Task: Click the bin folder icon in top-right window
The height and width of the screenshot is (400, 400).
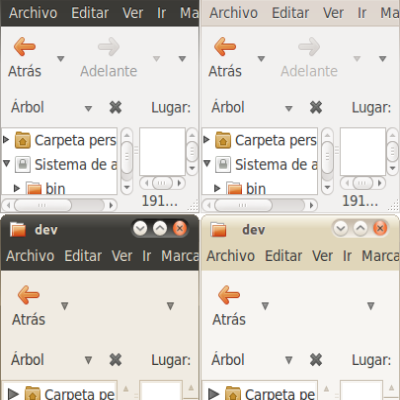Action: [234, 188]
